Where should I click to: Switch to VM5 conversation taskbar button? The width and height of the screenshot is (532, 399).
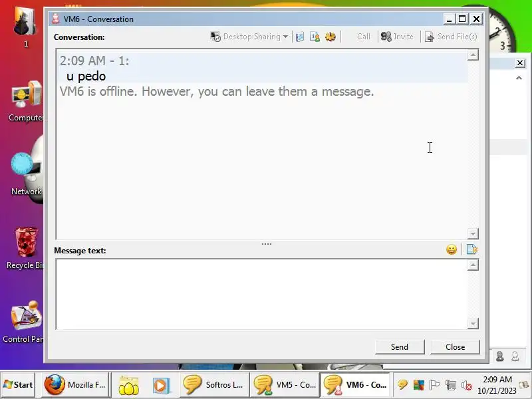point(285,385)
